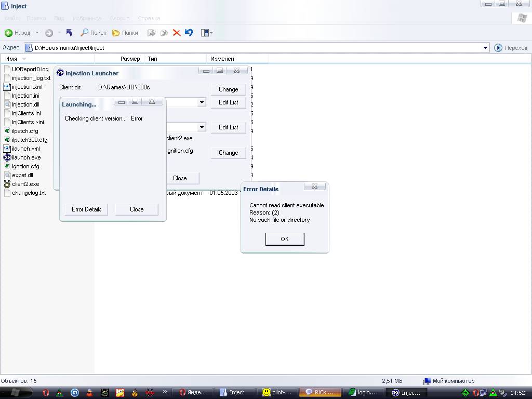Click the Назад (Back) arrow icon

[x=9, y=33]
